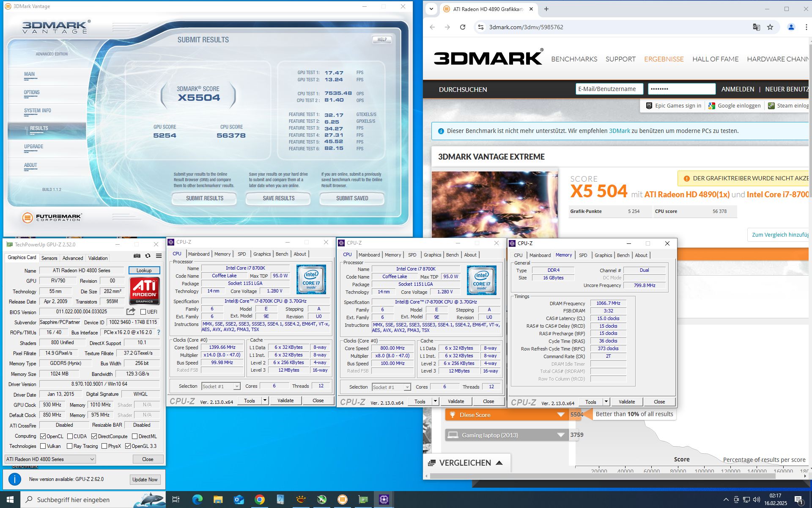This screenshot has height=508, width=812.
Task: Open HALL OF FAME on 3DMark site
Action: pyautogui.click(x=715, y=59)
